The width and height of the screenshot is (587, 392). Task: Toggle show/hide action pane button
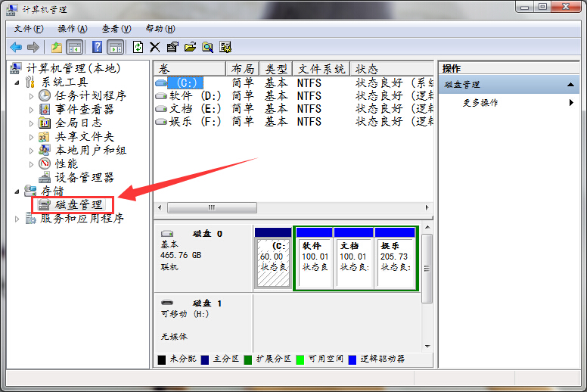point(115,47)
